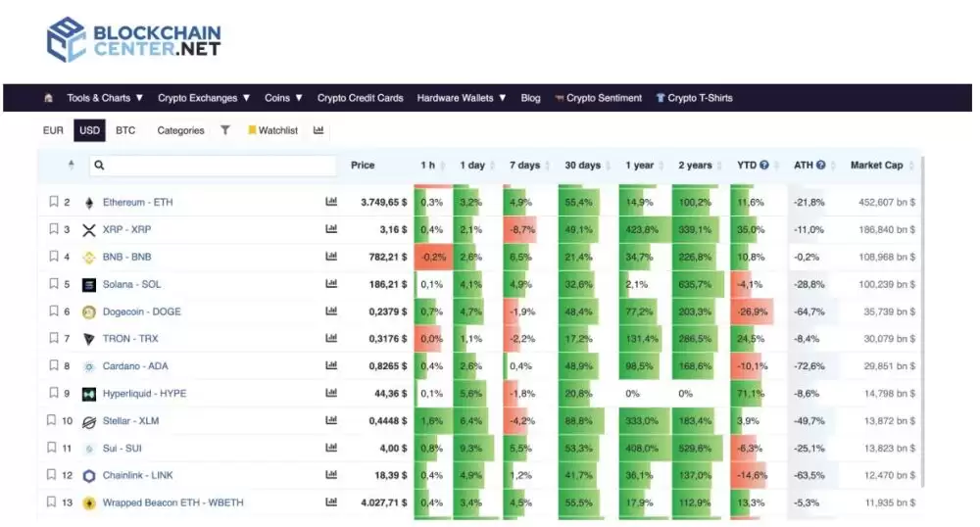Click the coin search input field
Image resolution: width=980 pixels, height=527 pixels.
point(213,166)
